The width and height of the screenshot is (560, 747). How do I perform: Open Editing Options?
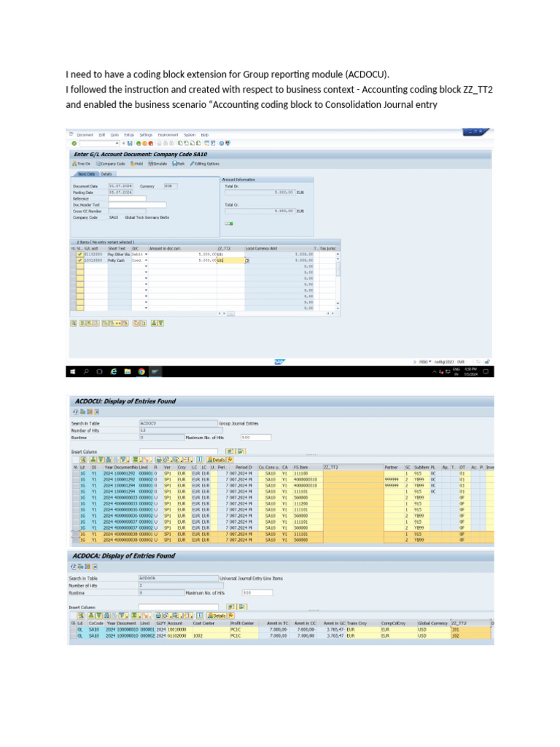tap(205, 163)
